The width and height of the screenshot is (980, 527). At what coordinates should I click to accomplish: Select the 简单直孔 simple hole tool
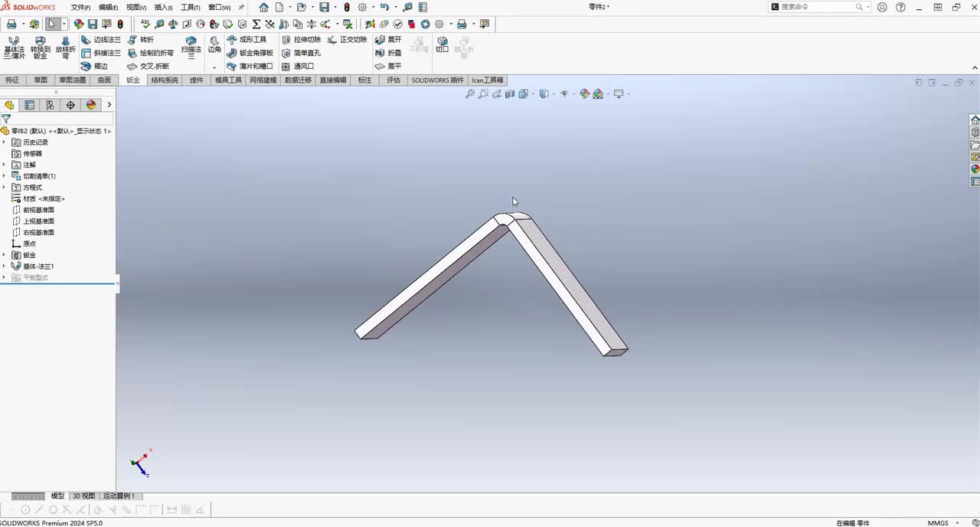tap(301, 53)
